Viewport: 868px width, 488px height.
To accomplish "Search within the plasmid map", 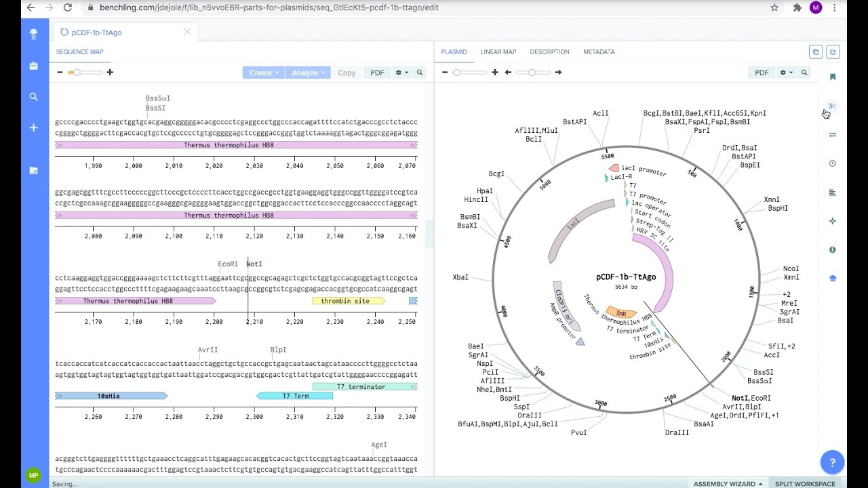I will 804,73.
